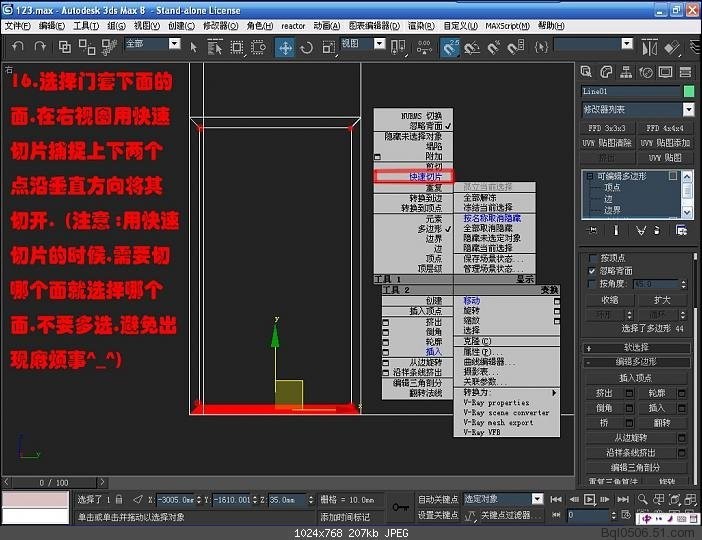Click Remove Modifier from the Stack icon

point(657,230)
